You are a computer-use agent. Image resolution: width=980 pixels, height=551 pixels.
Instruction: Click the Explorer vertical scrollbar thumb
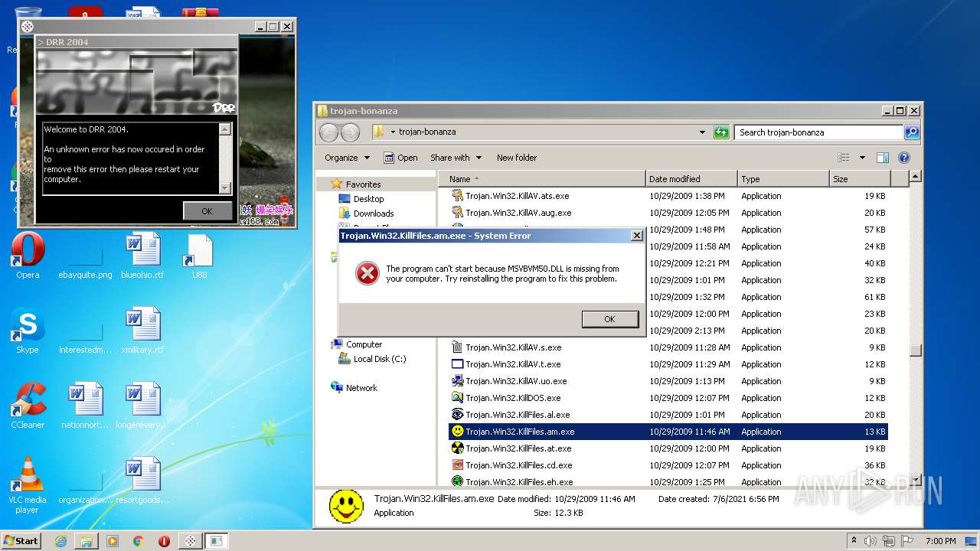[915, 350]
